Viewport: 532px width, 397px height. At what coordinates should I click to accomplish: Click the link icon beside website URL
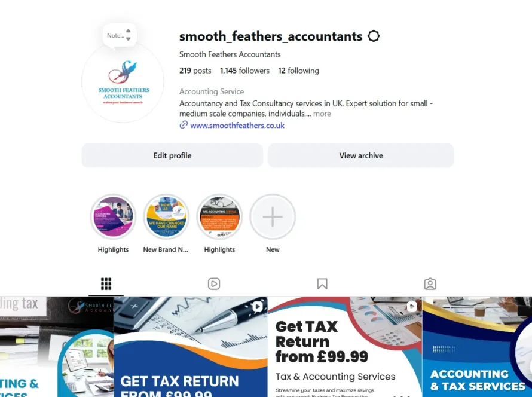click(184, 125)
